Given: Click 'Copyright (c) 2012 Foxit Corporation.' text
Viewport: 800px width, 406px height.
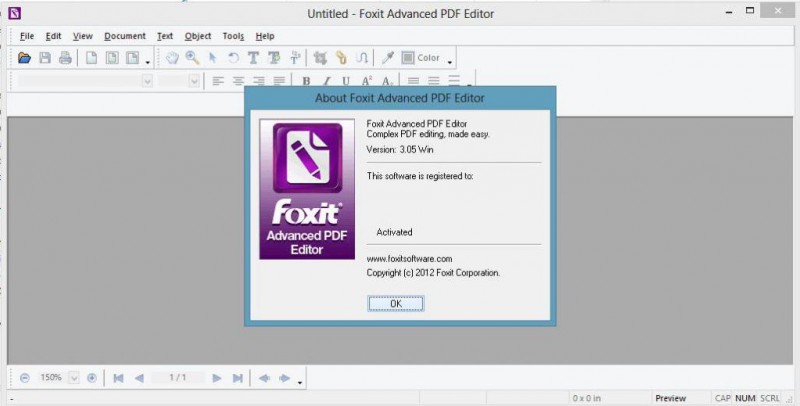Looking at the screenshot, I should [x=433, y=273].
